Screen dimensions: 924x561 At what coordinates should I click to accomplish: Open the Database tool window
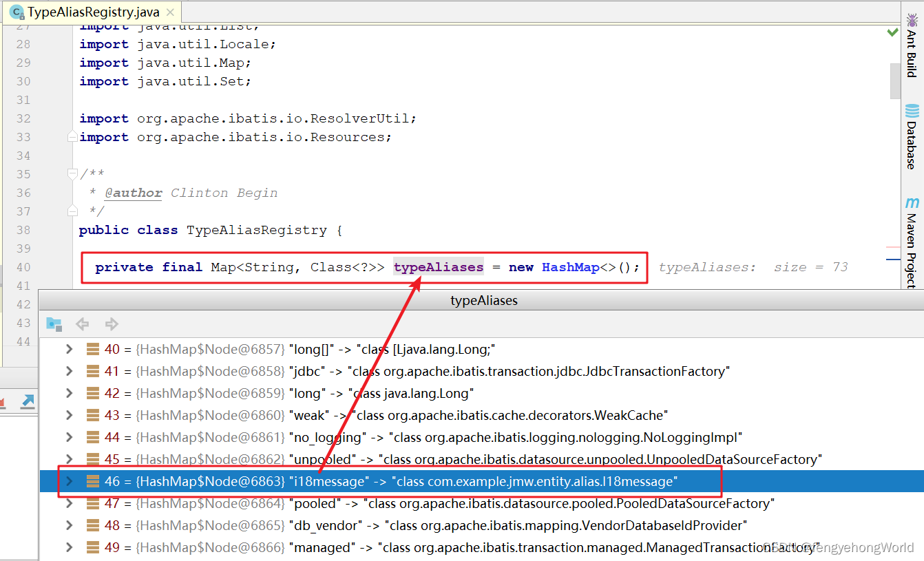(912, 136)
